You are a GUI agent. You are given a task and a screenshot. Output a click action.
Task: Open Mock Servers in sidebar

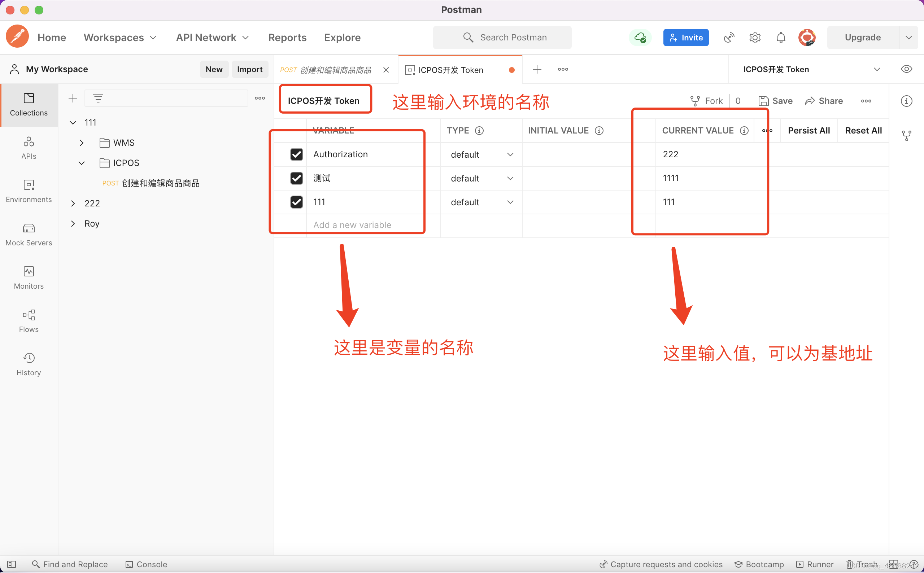(29, 234)
